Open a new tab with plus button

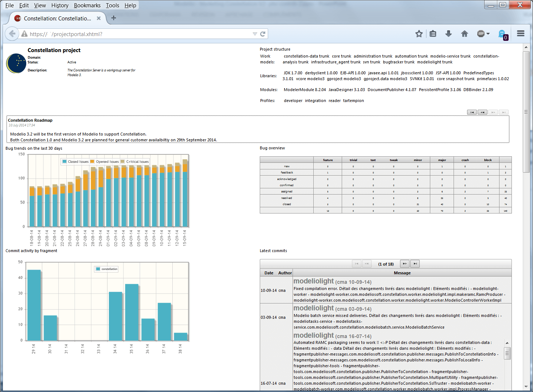tap(114, 18)
